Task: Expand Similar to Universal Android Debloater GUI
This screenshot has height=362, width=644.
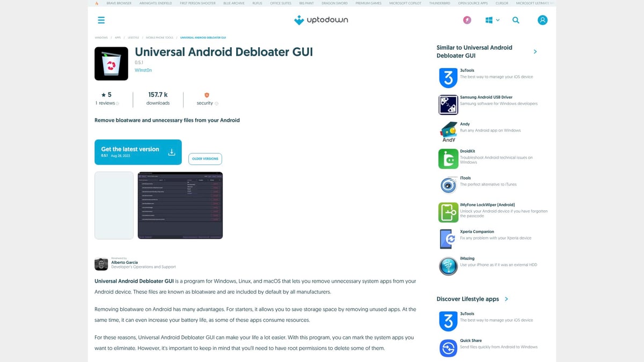Action: coord(535,51)
